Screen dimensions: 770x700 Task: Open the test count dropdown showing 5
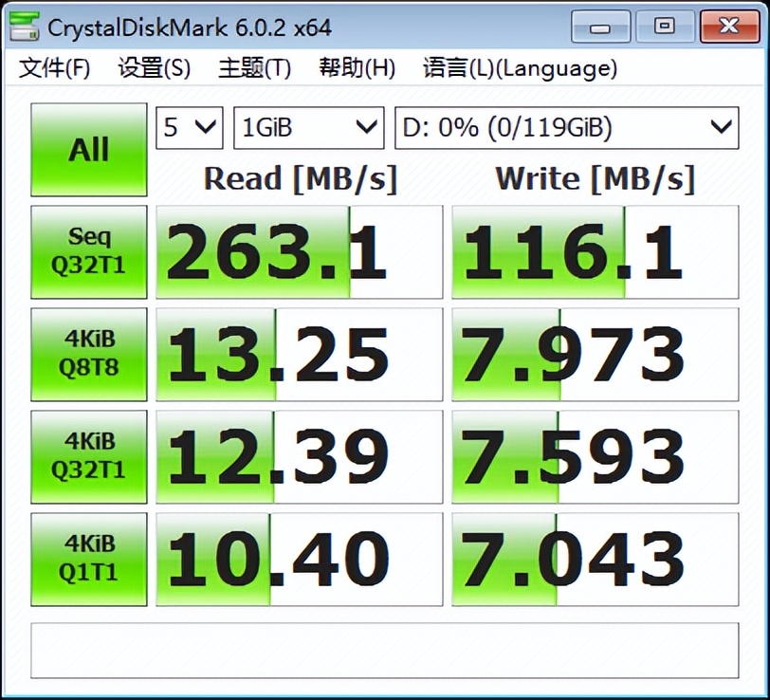click(189, 128)
